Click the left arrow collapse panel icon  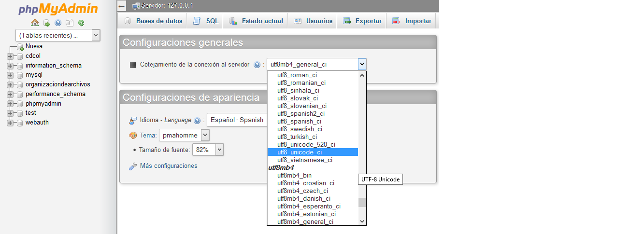[x=122, y=6]
